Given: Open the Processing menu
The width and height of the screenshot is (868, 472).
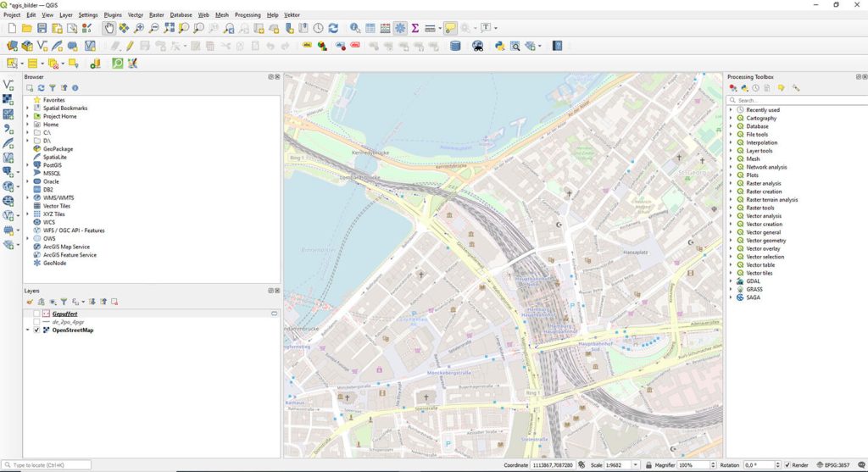Looking at the screenshot, I should coord(248,15).
